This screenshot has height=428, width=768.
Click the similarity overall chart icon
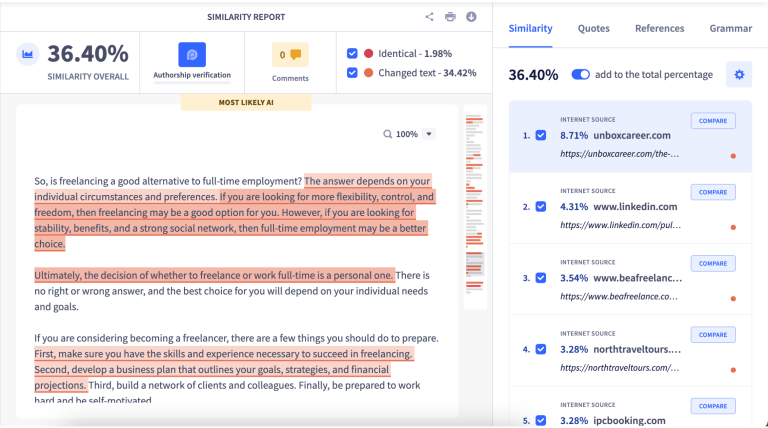[x=28, y=55]
